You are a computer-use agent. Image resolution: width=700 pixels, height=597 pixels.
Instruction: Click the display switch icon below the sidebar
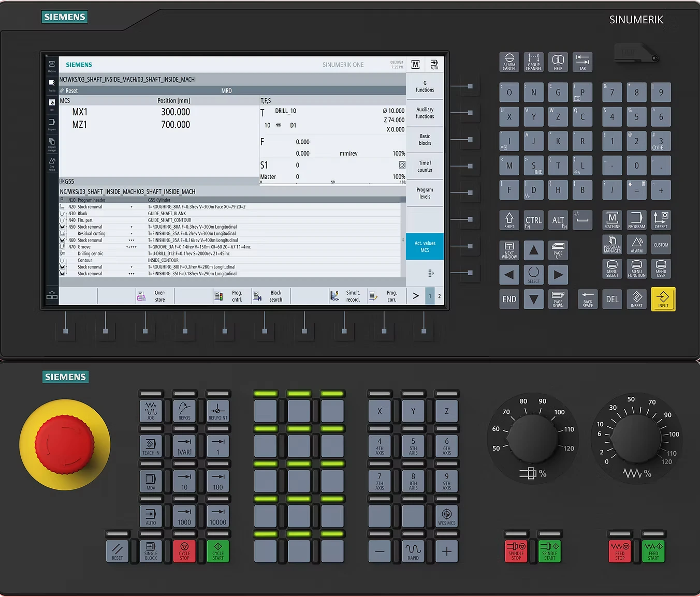pos(52,295)
